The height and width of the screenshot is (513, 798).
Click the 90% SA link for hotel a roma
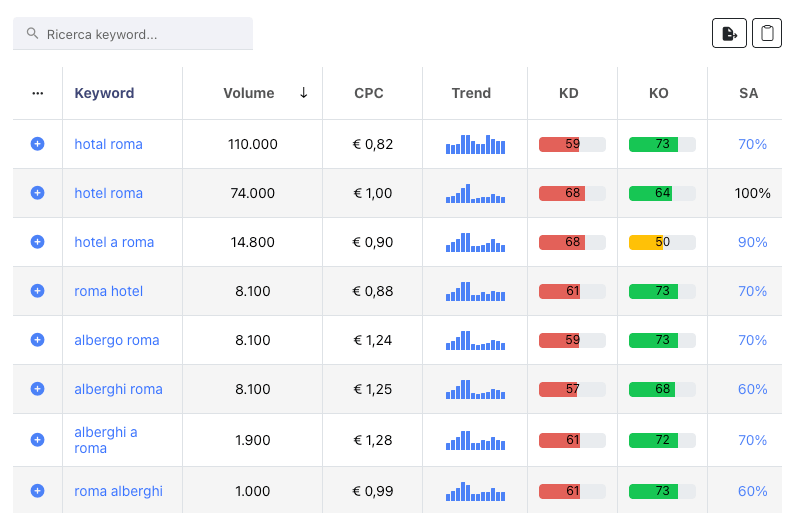pos(752,242)
